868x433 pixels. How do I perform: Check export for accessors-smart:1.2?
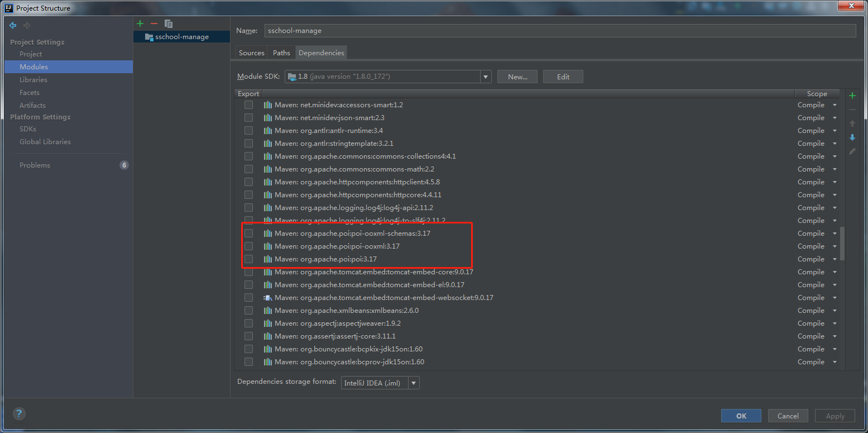click(248, 105)
